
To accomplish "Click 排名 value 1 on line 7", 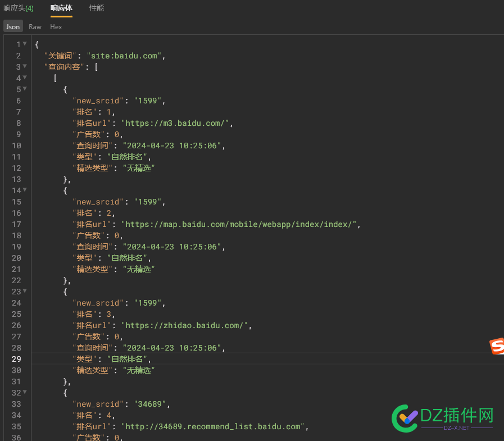I will [108, 112].
